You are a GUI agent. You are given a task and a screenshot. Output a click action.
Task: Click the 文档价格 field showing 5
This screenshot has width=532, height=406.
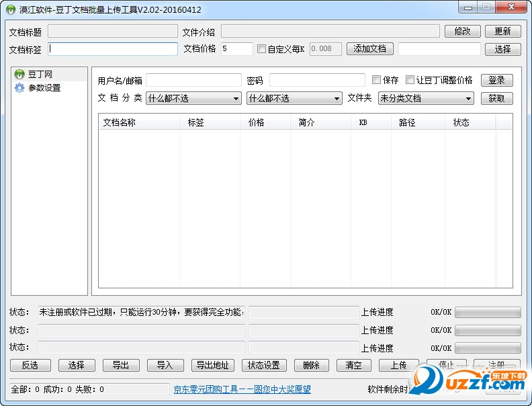[x=237, y=49]
